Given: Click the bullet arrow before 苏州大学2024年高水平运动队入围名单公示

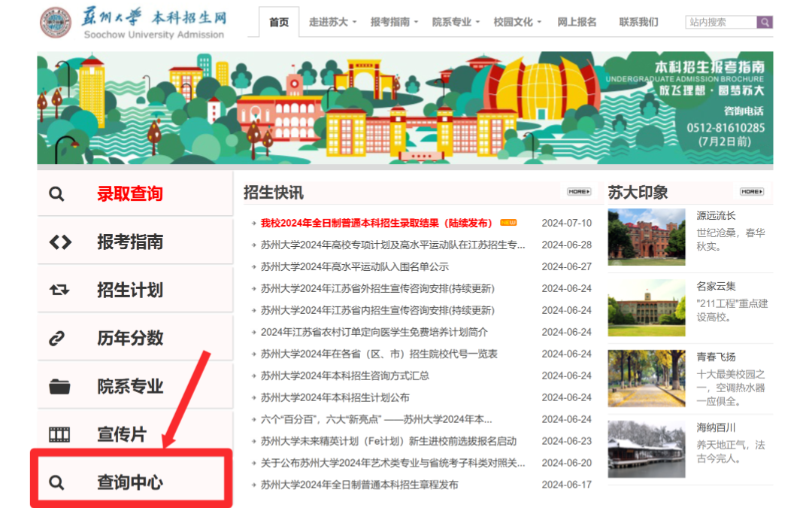Looking at the screenshot, I should pos(254,267).
